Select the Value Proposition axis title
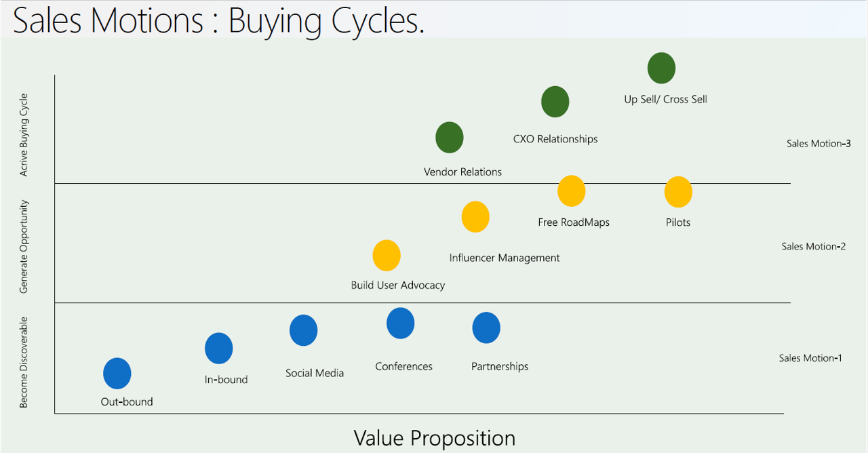This screenshot has width=868, height=453. click(x=434, y=438)
